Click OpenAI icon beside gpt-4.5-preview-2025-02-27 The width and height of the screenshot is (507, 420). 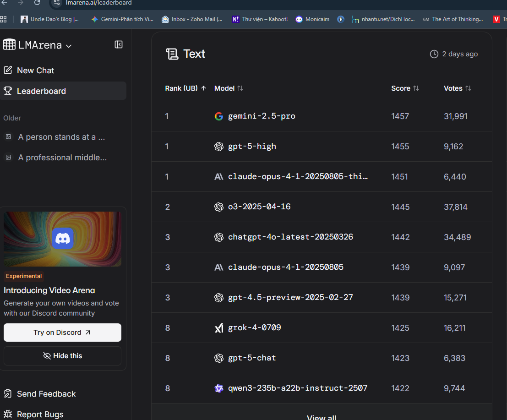(x=219, y=297)
